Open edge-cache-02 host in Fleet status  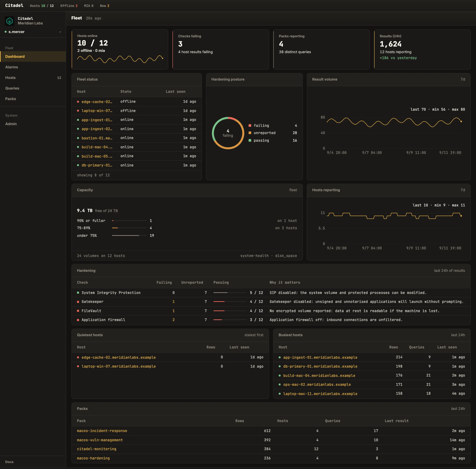(97, 102)
